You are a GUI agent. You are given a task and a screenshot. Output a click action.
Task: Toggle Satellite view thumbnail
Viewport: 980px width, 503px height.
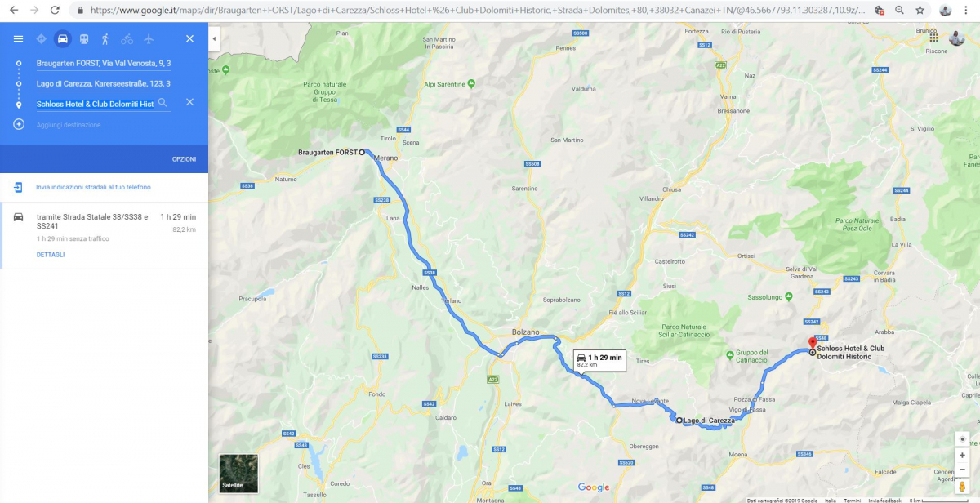coord(238,474)
